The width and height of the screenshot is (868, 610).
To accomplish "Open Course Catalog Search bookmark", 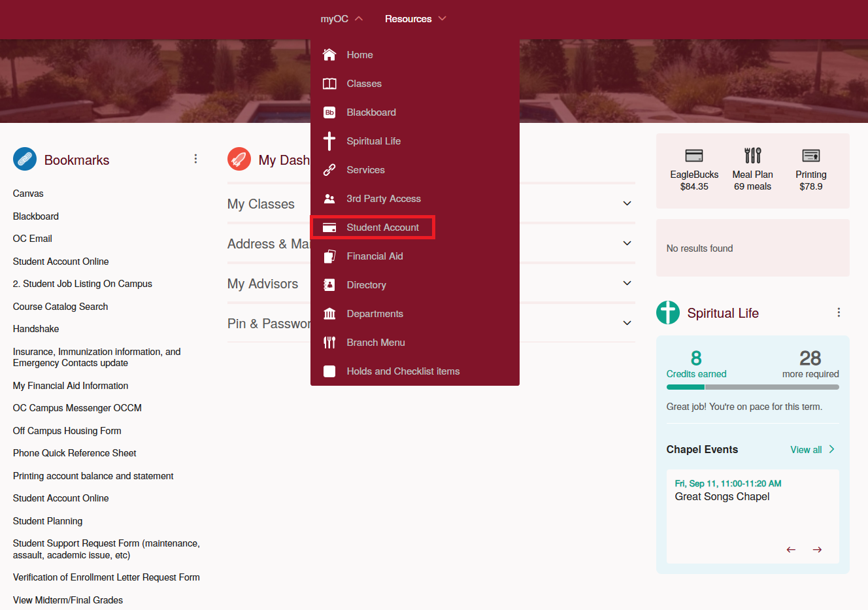I will 61,307.
